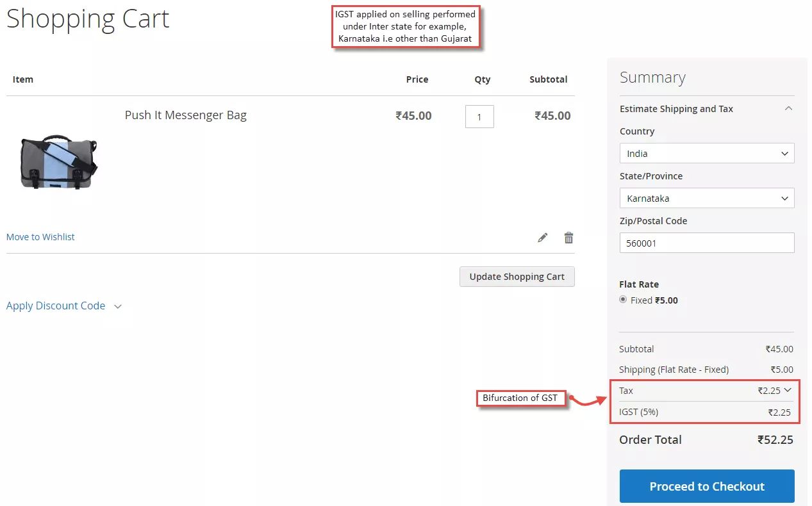Screen dimensions: 812x506
Task: Open the State/Province dropdown showing Karnataka
Action: click(706, 199)
